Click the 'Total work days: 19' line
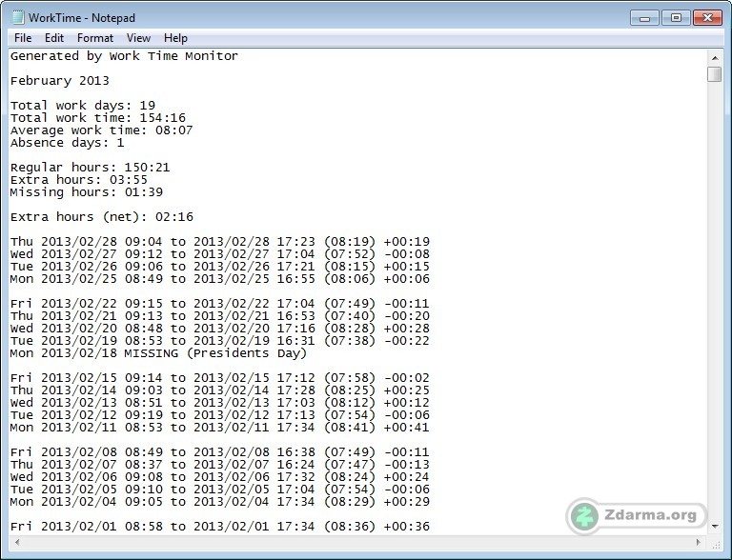This screenshot has height=560, width=732. click(x=83, y=106)
